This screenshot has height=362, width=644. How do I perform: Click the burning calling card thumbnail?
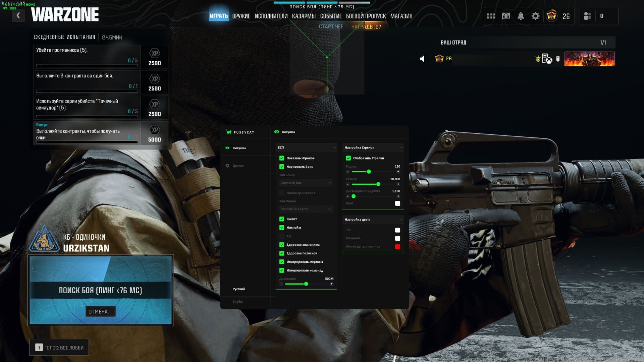(x=589, y=59)
